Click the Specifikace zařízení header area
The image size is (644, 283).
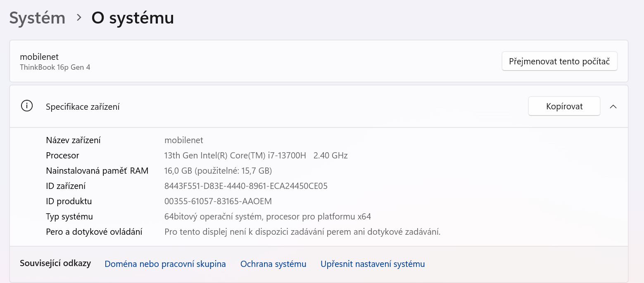click(83, 106)
